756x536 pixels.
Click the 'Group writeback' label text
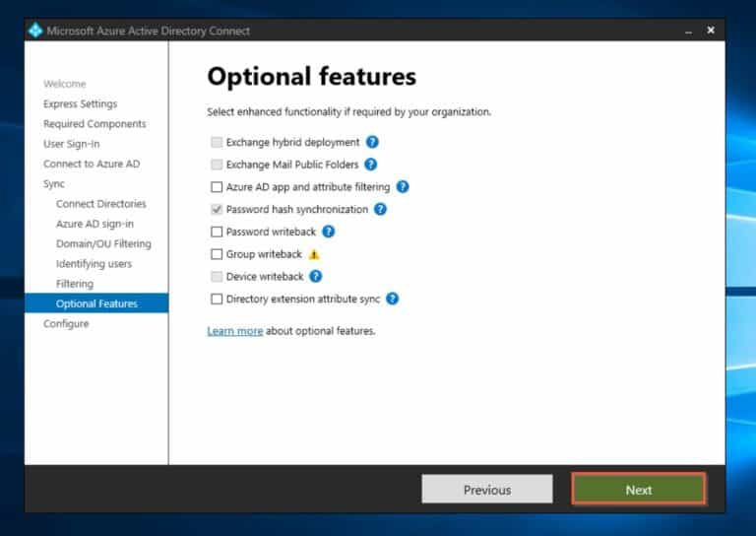tap(264, 254)
